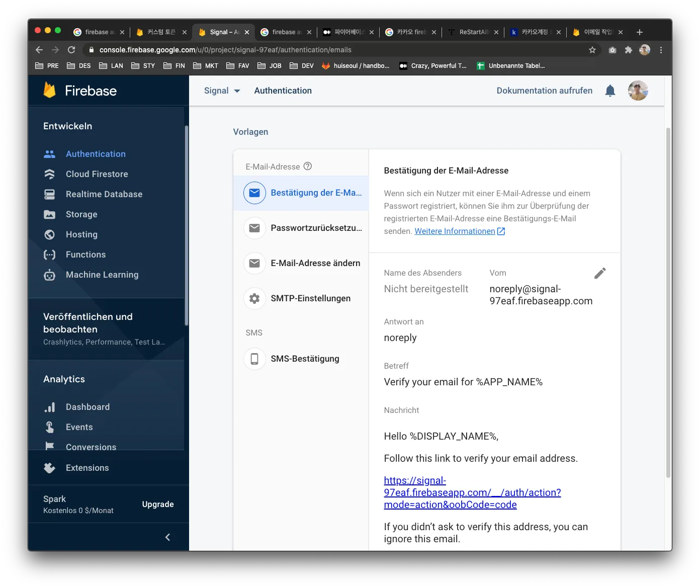Screen dimensions: 700x588
Task: Open Machine Learning in the sidebar
Action: coord(102,275)
